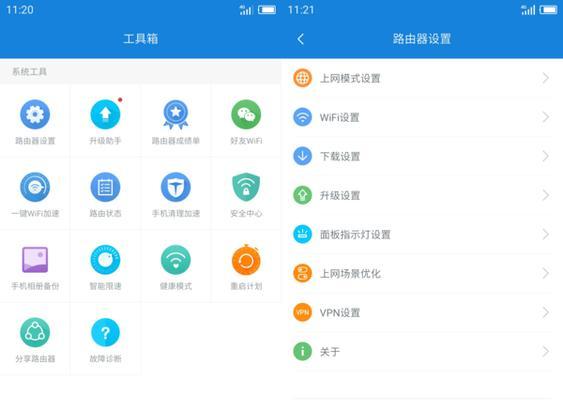Open the 好友WiFi WeChat-style icon

[246, 114]
